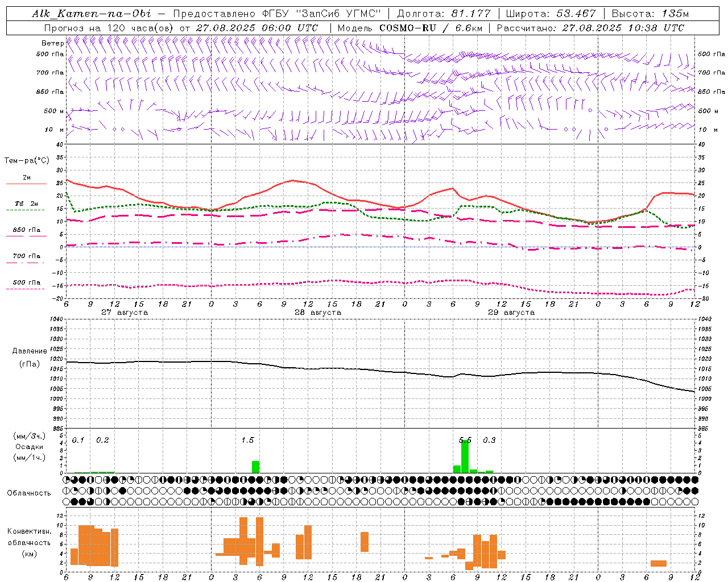Click the 27 августа date label
Viewport: 728px width, 582px height.
click(x=125, y=313)
